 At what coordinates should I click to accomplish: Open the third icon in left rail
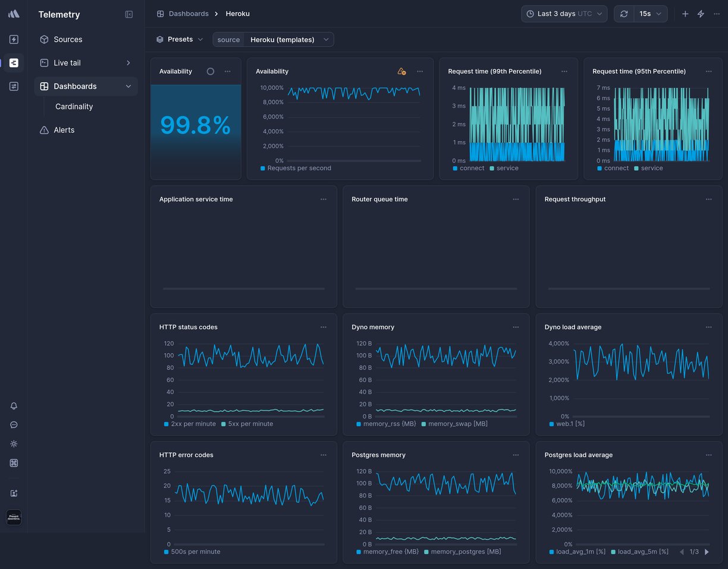14,86
